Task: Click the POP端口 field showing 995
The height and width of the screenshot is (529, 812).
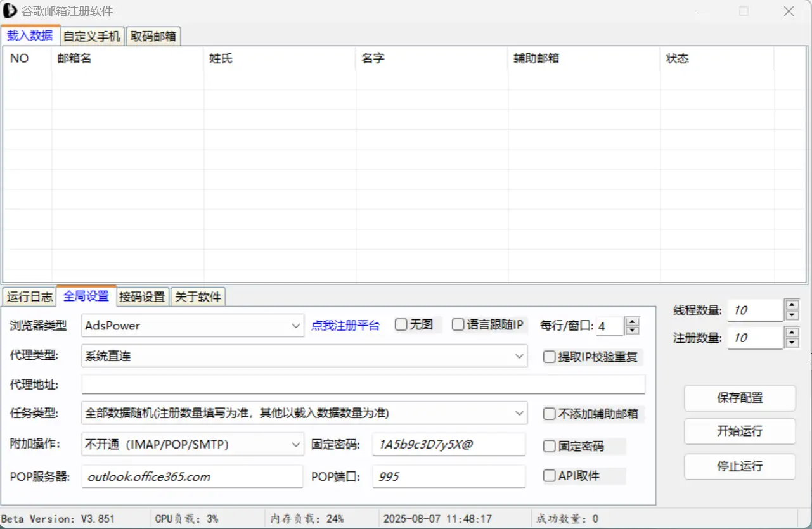Action: [449, 476]
